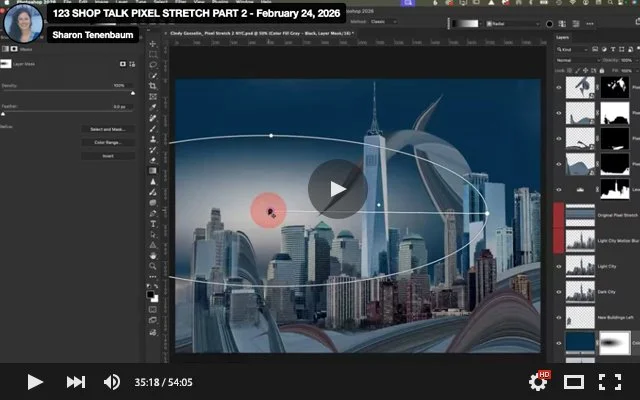
Task: Click the lock-all padlock icon in Layers
Action: (x=602, y=71)
